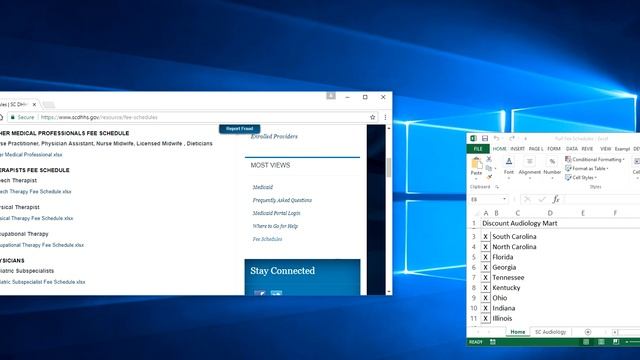Viewport: 640px width, 360px height.
Task: Open the Number group percent icon
Action: 552,162
